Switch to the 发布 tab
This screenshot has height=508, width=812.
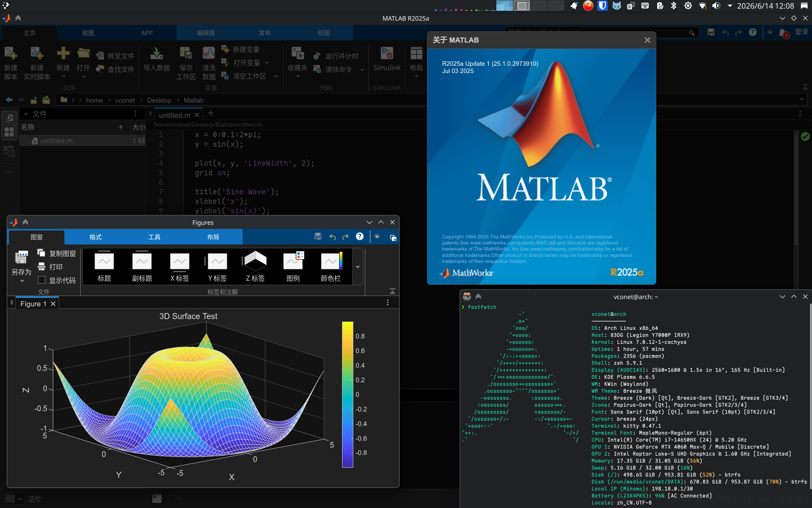265,33
